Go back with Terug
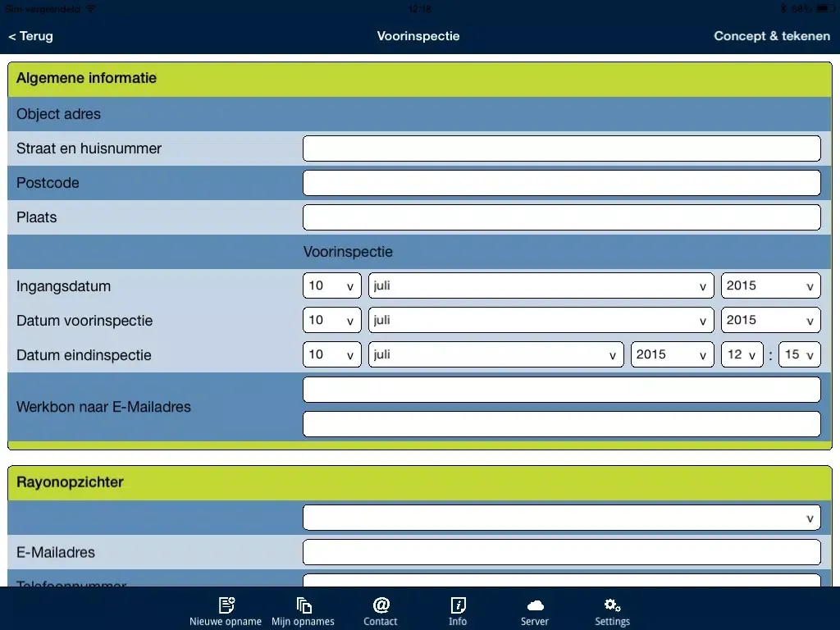Image resolution: width=840 pixels, height=630 pixels. tap(30, 36)
